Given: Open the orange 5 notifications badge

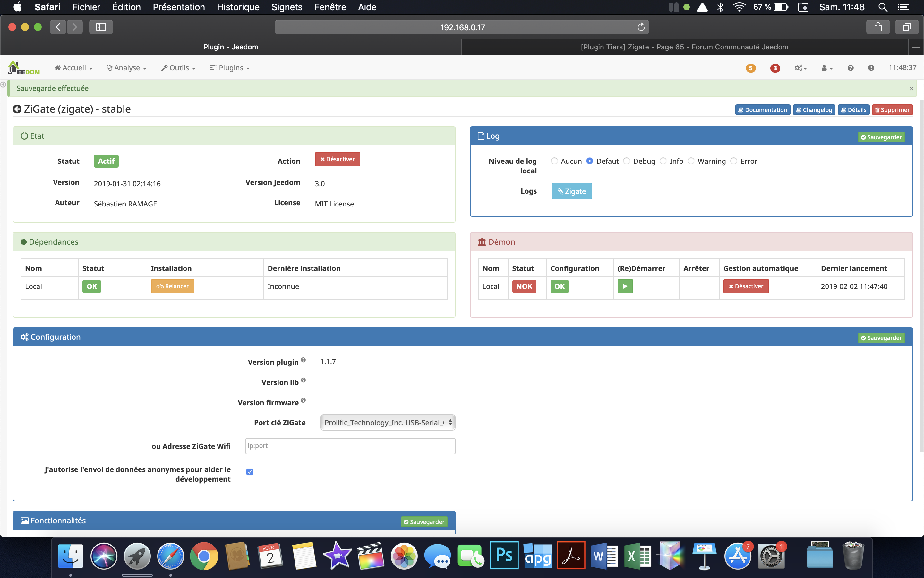Looking at the screenshot, I should coord(750,68).
